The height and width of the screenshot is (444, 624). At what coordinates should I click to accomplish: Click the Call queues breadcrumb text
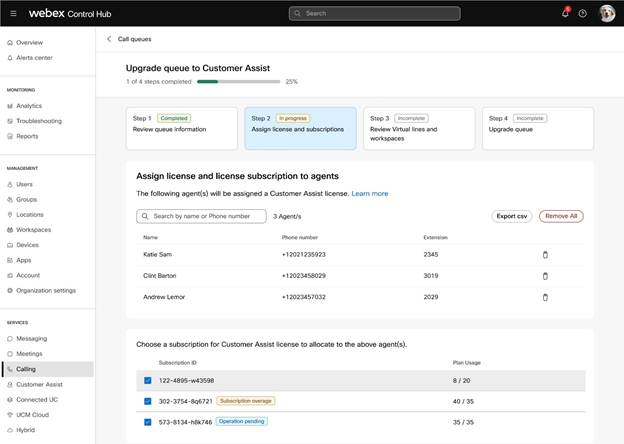[x=135, y=39]
